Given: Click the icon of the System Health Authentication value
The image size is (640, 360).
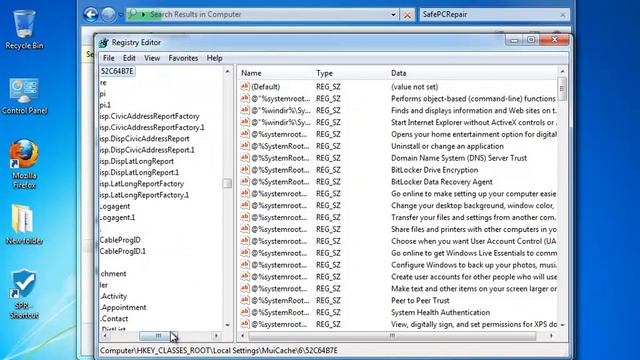Looking at the screenshot, I should click(244, 311).
